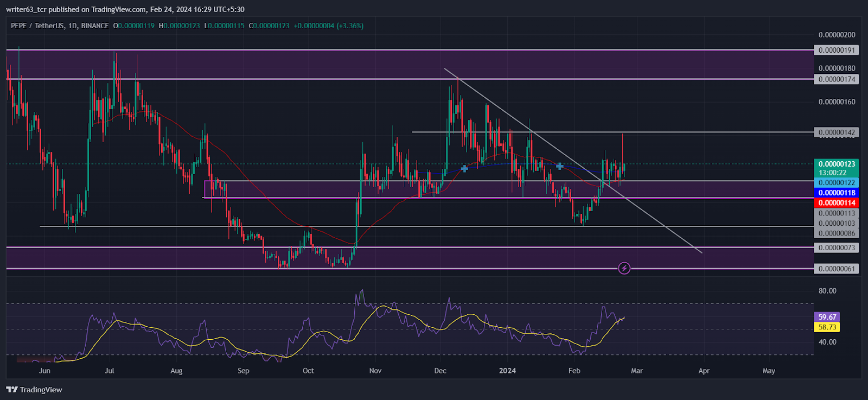Image resolution: width=868 pixels, height=400 pixels.
Task: Click the purple lightning bolt event icon
Action: point(624,268)
